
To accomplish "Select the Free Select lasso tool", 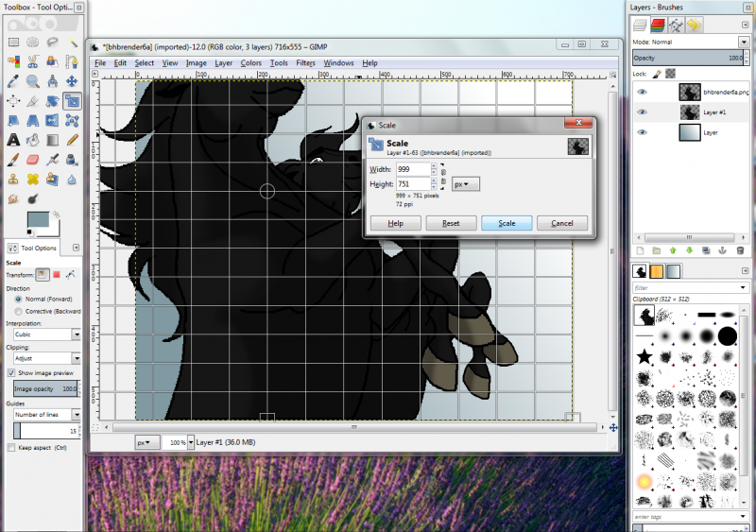I will pyautogui.click(x=52, y=43).
